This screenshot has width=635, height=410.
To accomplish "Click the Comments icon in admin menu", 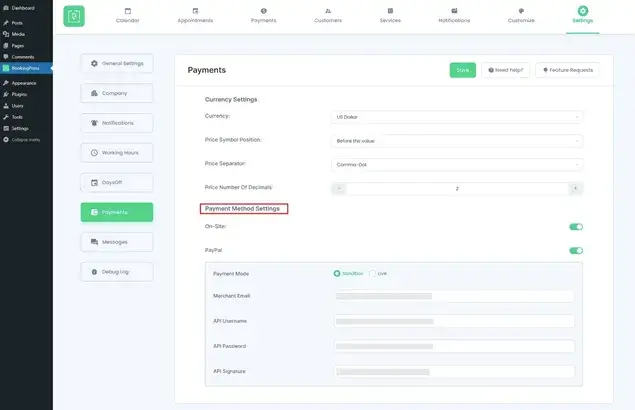I will click(6, 57).
